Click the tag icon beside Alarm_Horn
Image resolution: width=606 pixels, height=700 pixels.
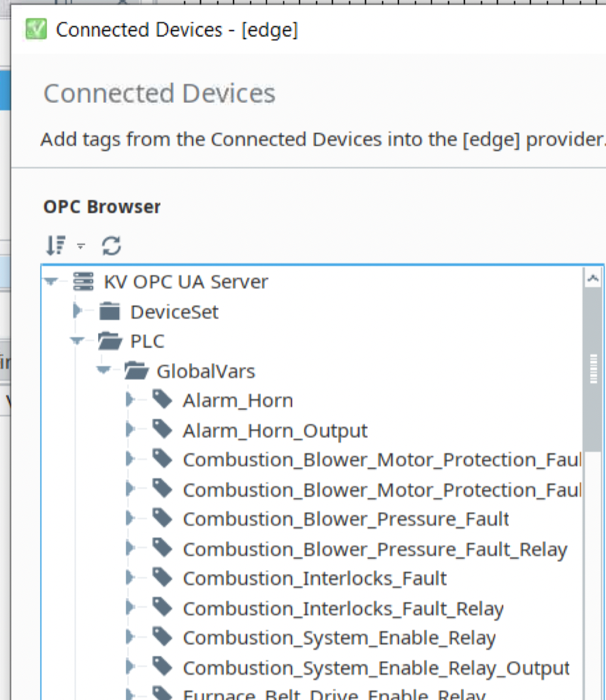coord(163,398)
